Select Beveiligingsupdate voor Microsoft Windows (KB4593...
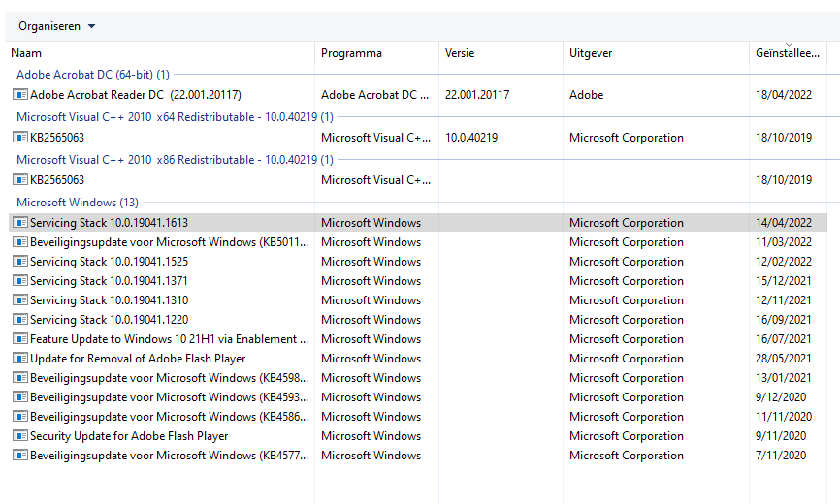The image size is (840, 504). [170, 397]
